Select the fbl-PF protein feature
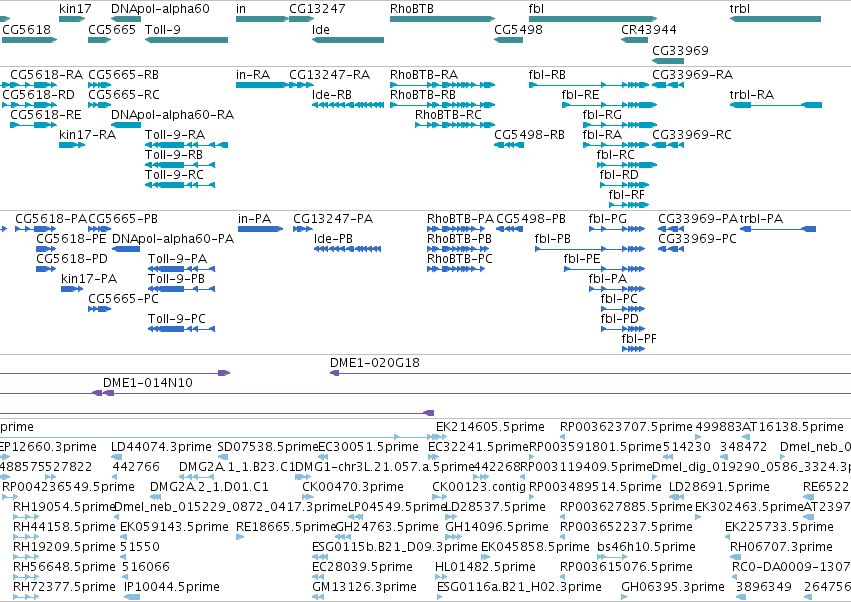851x602 pixels. pos(633,349)
